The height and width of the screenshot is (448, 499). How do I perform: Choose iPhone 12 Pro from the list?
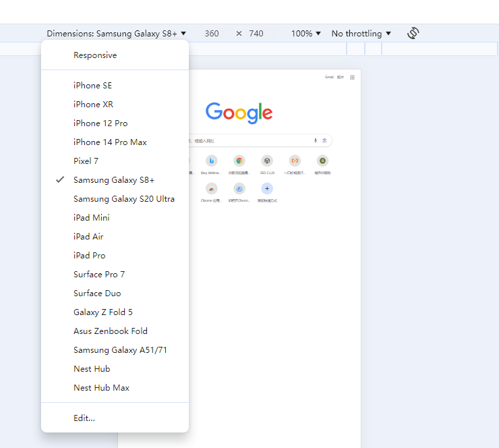115,123
